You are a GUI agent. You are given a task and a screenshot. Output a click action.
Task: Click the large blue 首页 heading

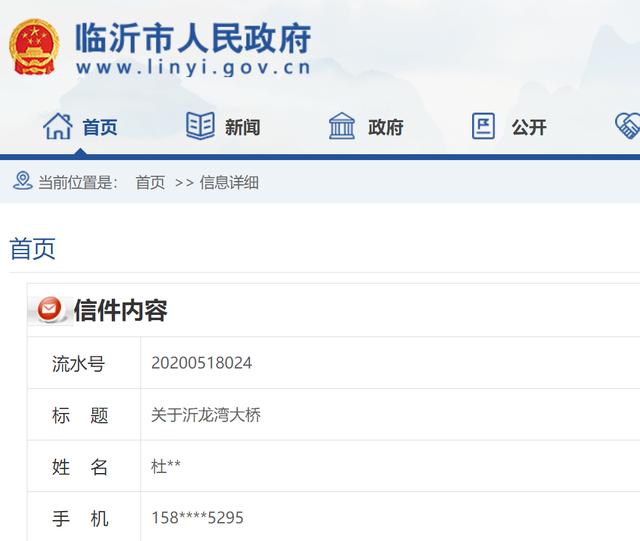32,248
